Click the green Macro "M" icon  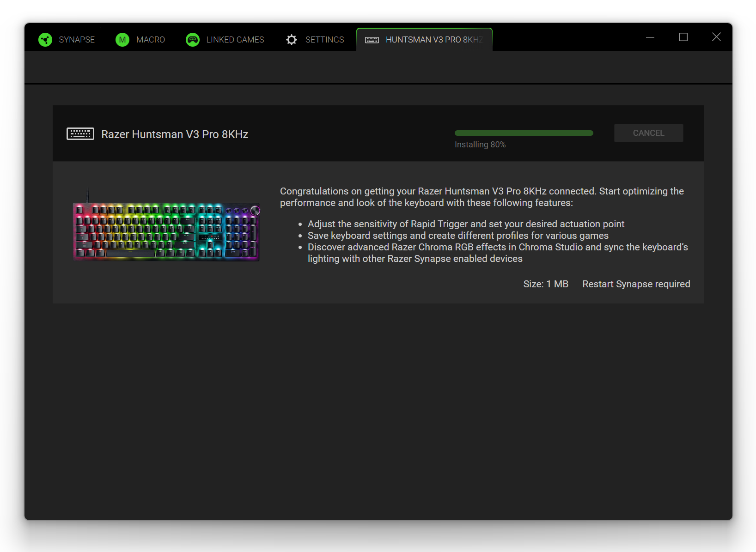pos(122,40)
